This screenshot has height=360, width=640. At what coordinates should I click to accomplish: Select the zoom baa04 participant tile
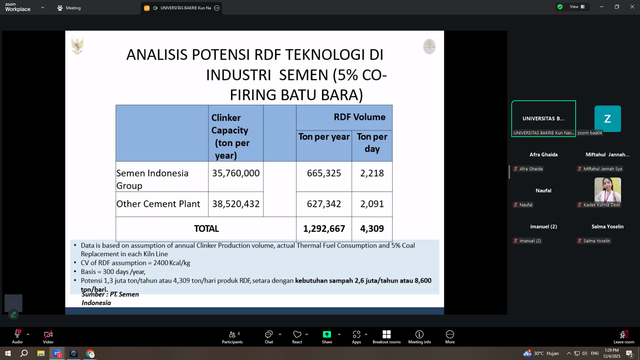pyautogui.click(x=607, y=119)
